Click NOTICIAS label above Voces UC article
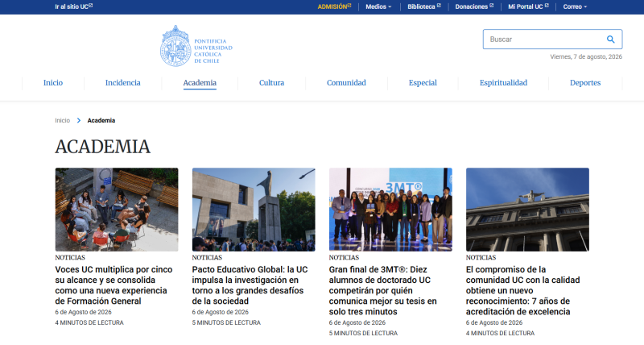 [x=70, y=257]
